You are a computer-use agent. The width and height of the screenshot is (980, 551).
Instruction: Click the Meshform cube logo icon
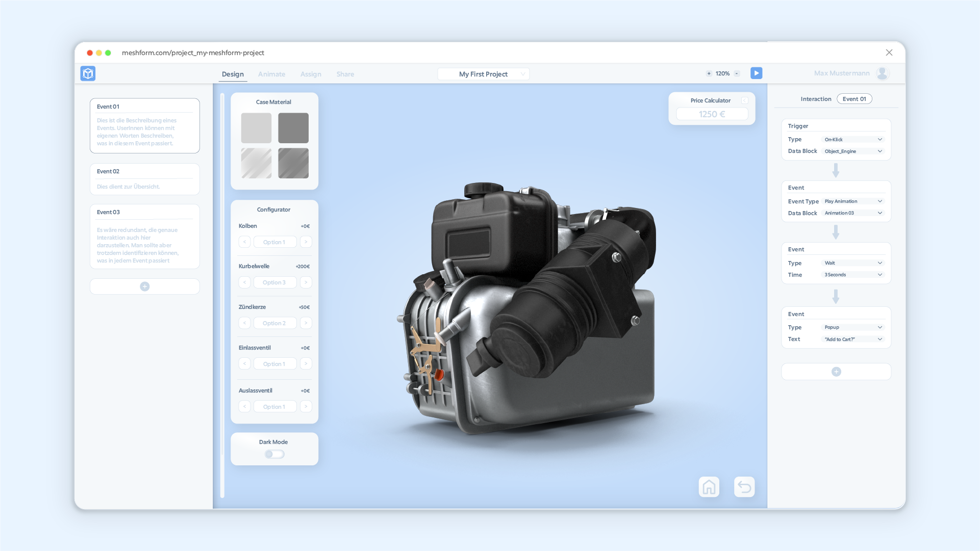(88, 73)
